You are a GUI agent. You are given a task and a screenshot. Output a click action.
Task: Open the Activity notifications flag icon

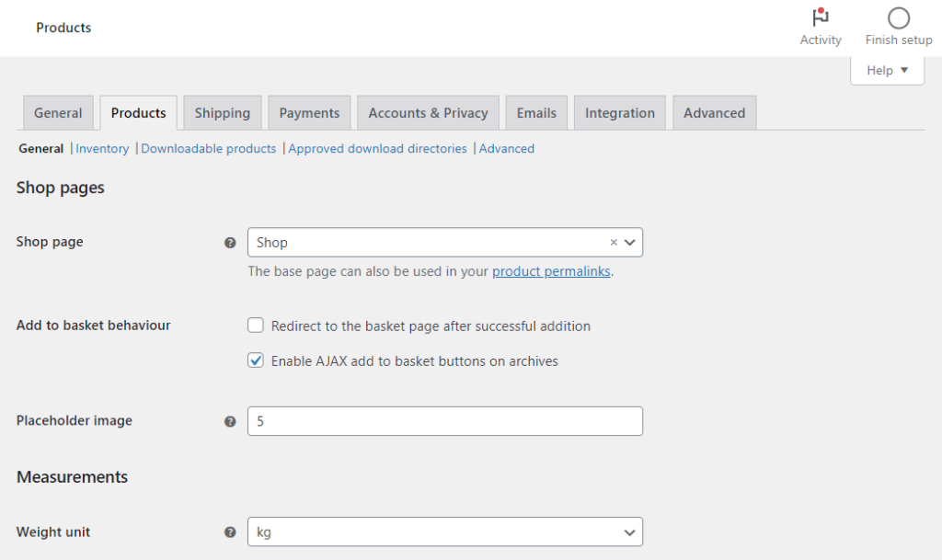820,17
